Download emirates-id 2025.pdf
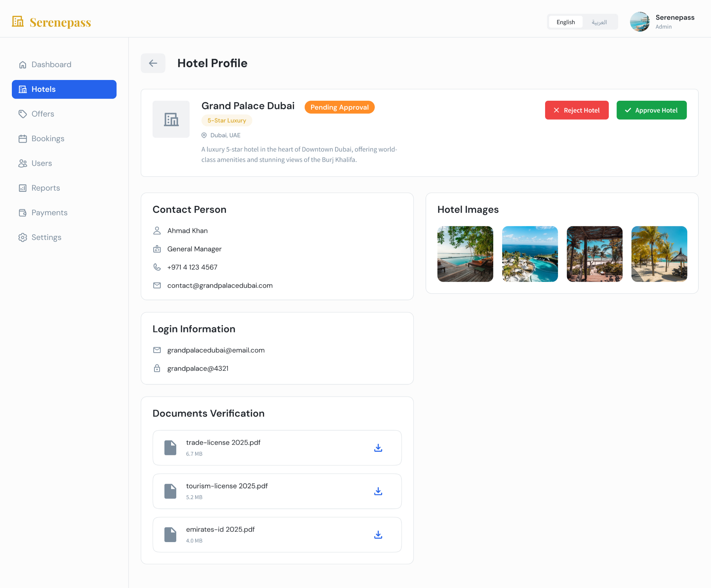 point(378,535)
